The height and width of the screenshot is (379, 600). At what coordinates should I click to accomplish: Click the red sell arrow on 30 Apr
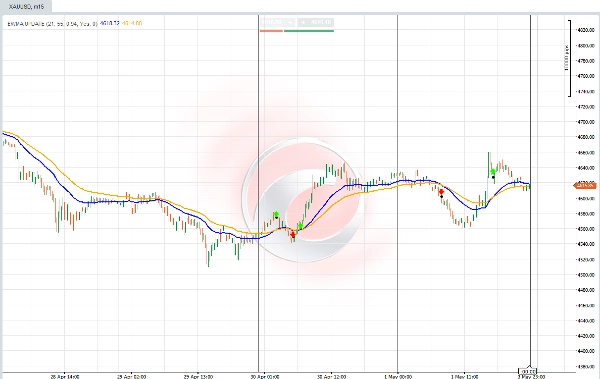coord(293,234)
